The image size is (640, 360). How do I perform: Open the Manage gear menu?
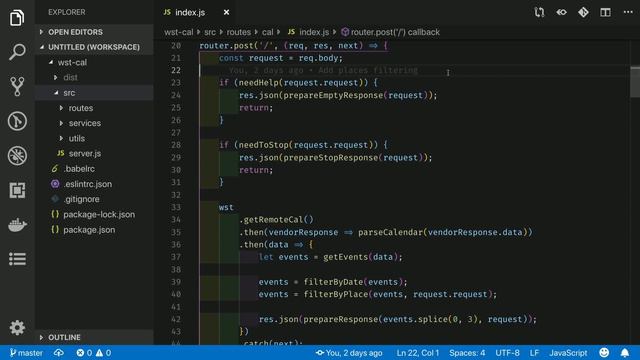tap(17, 327)
